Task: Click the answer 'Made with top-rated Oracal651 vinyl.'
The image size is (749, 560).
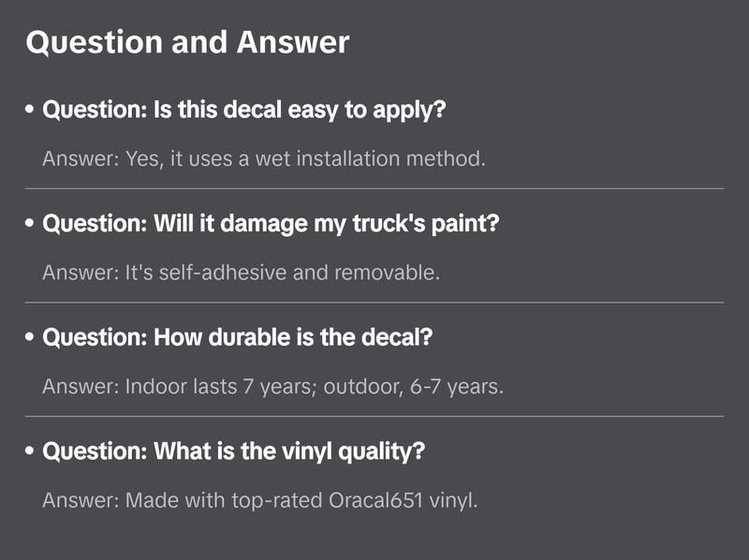Action: [x=260, y=501]
